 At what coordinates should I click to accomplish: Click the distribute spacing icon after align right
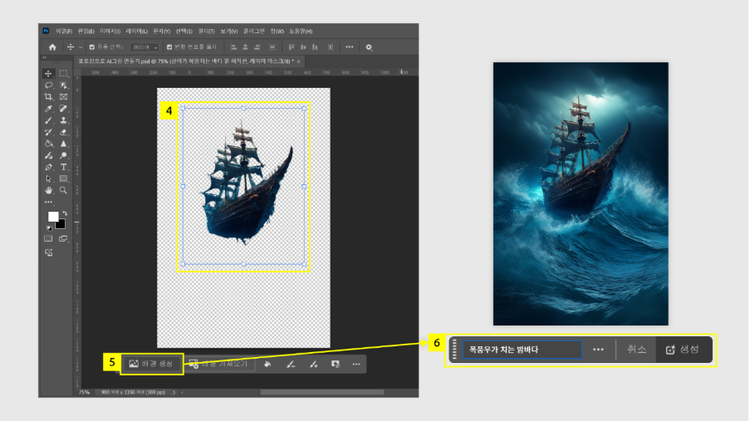tap(272, 47)
